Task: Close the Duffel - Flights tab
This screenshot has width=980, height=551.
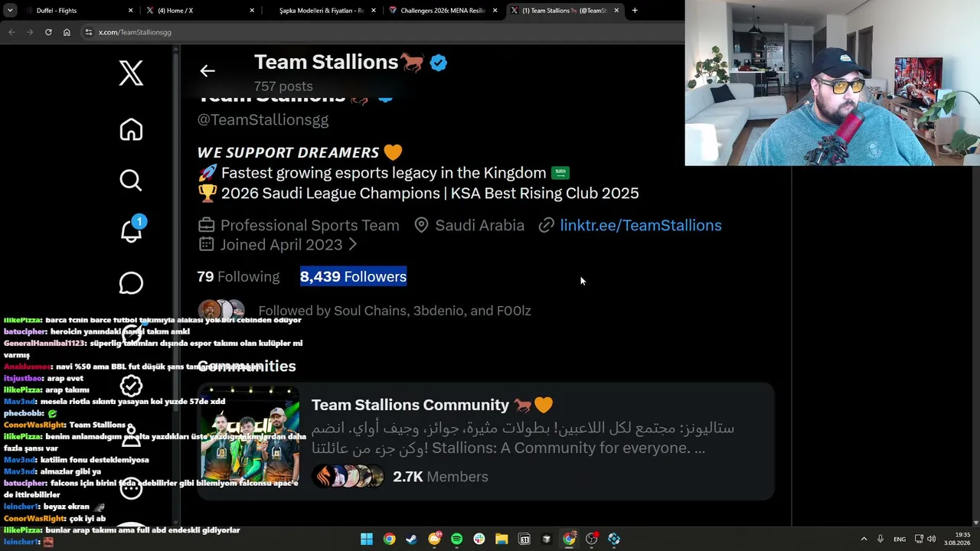Action: [130, 11]
